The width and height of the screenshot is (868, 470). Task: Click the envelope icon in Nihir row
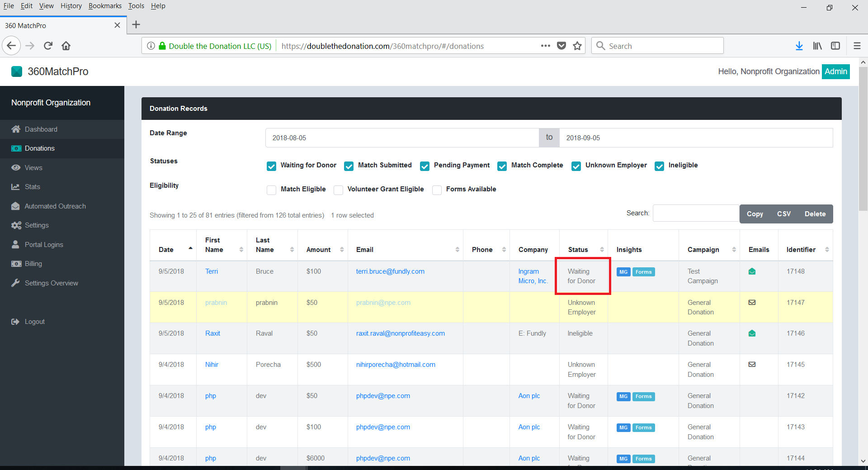pyautogui.click(x=752, y=365)
